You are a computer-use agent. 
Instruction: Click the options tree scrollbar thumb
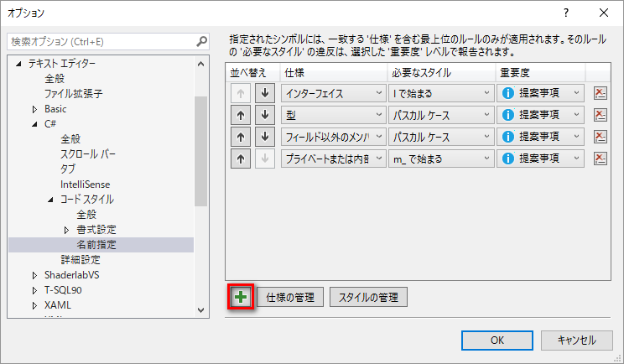(x=201, y=151)
